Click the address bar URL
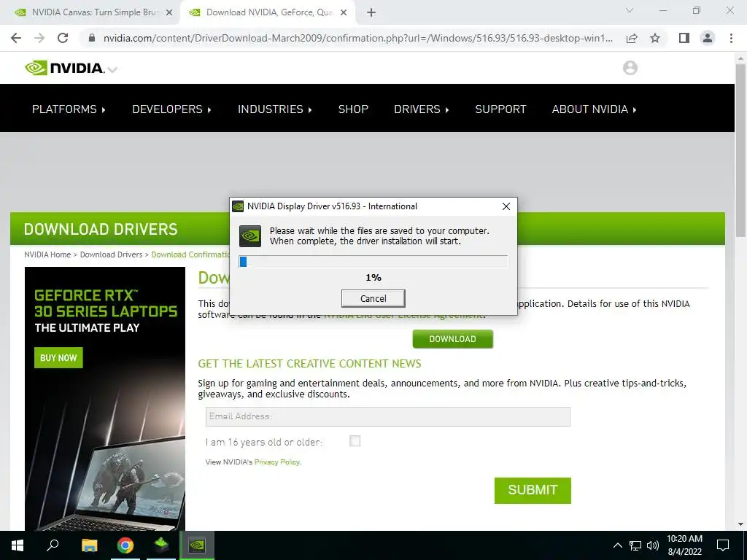Screen dimensions: 747x560 pos(357,38)
